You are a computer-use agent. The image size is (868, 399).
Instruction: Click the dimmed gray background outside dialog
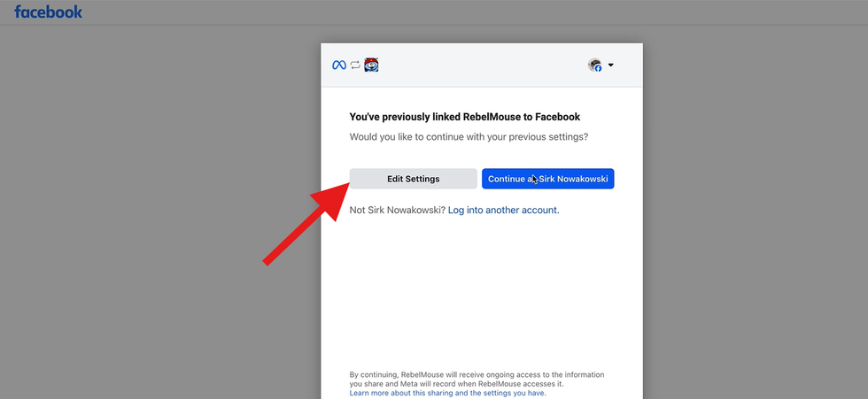click(x=151, y=221)
